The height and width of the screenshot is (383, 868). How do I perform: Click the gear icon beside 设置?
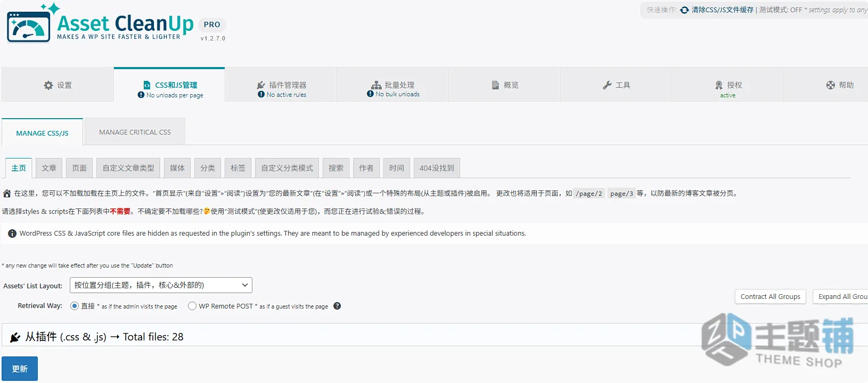click(48, 85)
